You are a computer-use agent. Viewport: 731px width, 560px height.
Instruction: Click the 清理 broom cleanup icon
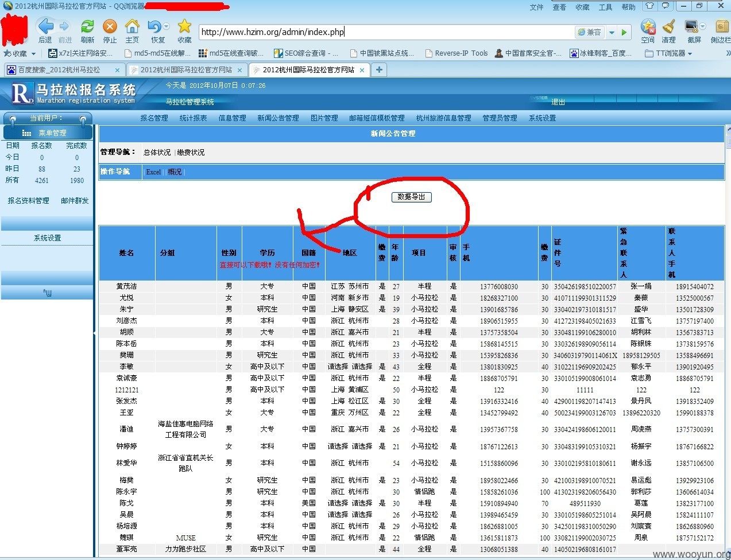669,26
